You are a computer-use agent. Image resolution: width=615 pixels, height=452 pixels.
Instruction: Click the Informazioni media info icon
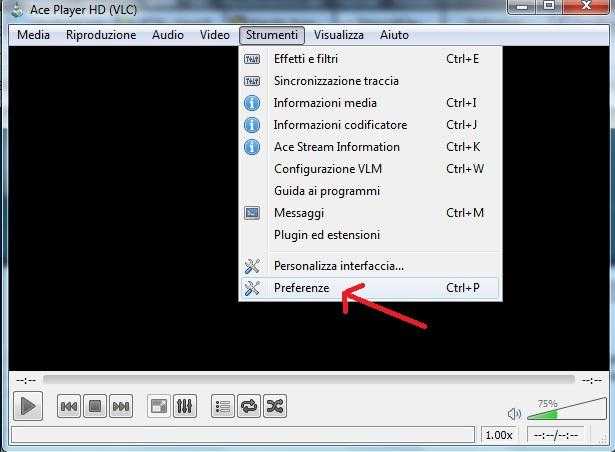[252, 103]
